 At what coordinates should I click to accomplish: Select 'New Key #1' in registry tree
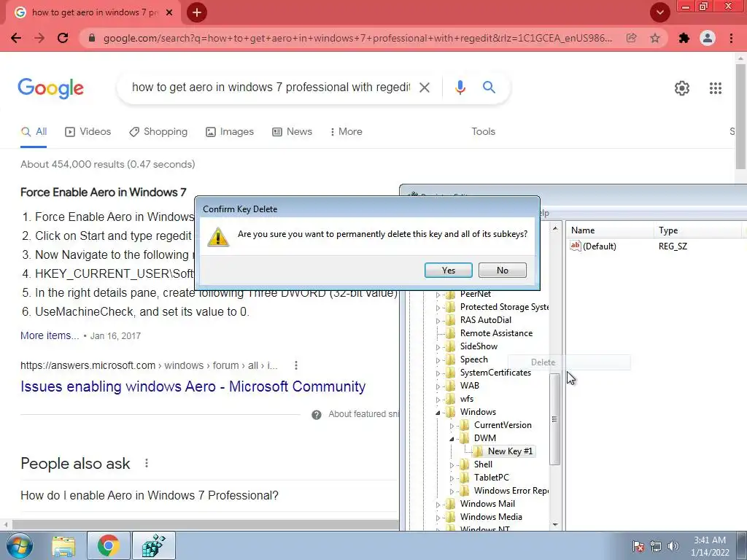[510, 451]
